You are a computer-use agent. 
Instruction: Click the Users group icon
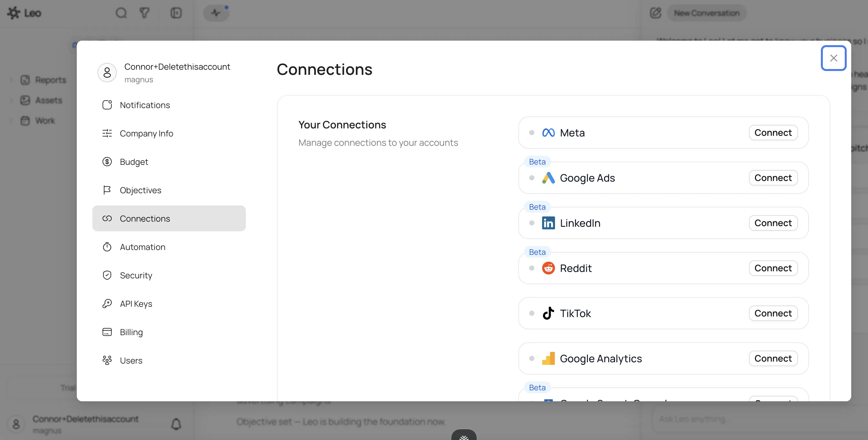[107, 361]
